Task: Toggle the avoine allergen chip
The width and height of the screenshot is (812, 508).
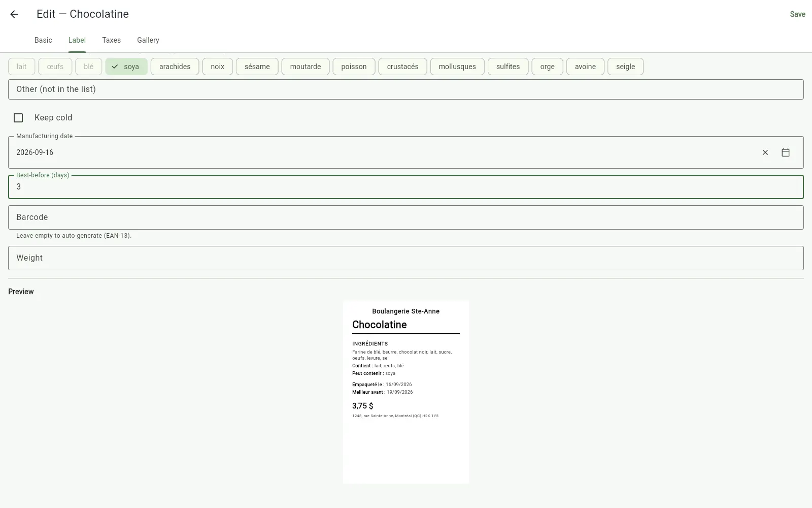Action: tap(585, 67)
